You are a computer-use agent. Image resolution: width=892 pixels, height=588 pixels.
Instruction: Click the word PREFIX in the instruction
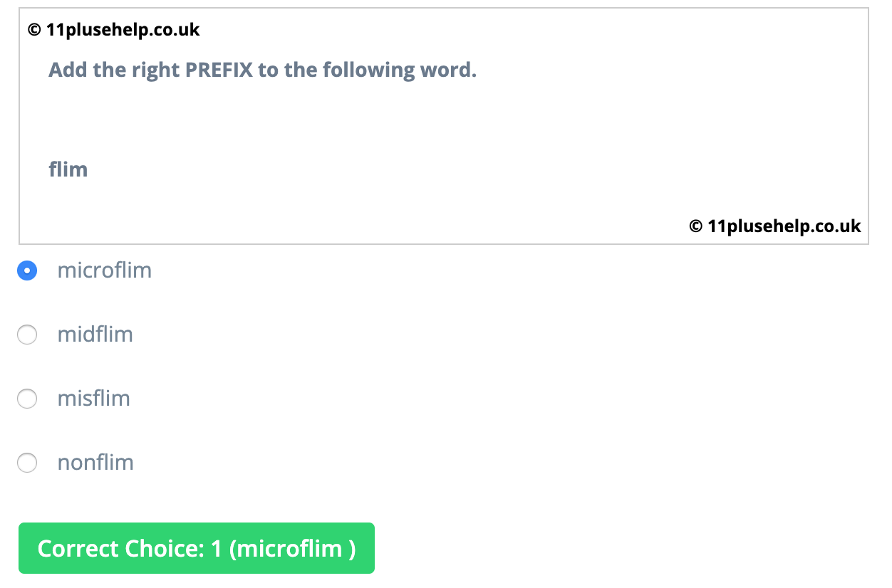pyautogui.click(x=219, y=70)
